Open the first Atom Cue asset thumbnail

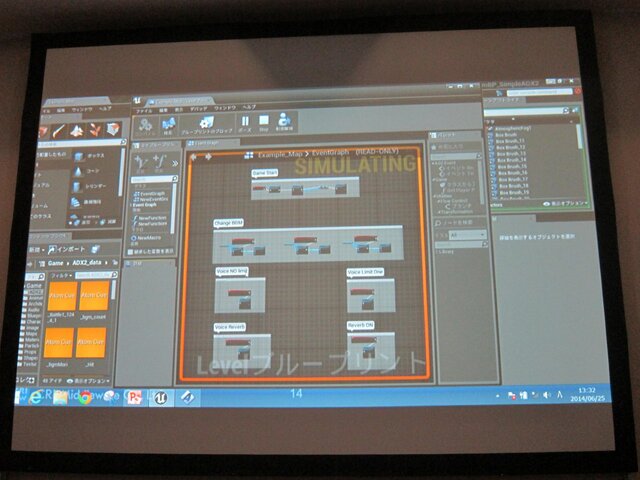click(x=62, y=296)
